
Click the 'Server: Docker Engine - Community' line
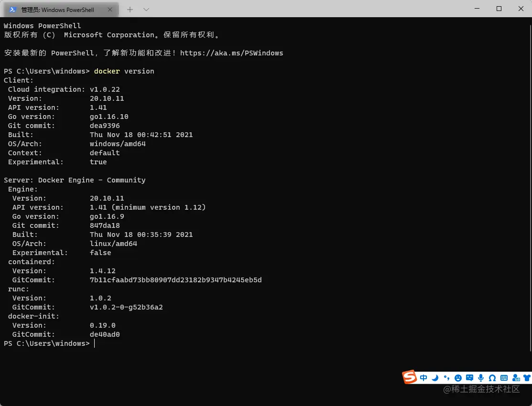pyautogui.click(x=75, y=180)
